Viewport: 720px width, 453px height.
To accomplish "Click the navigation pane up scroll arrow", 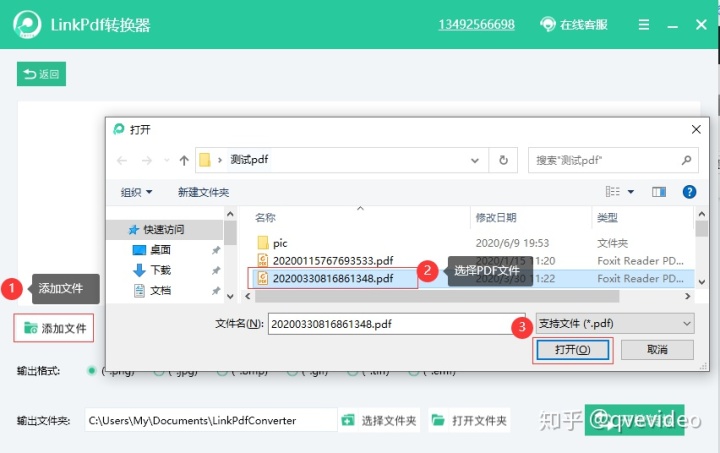I will (x=231, y=214).
